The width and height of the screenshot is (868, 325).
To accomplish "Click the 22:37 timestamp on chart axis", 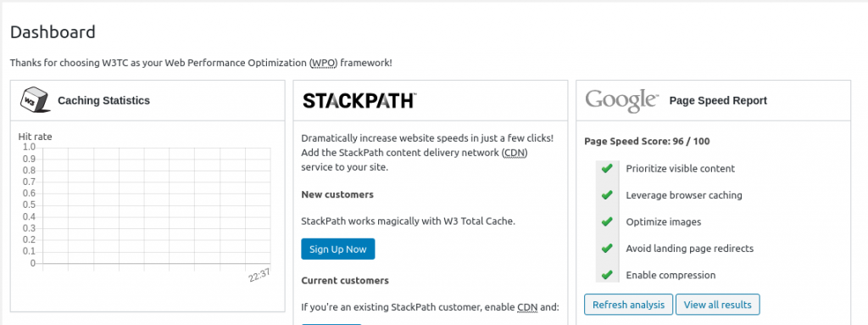I will [259, 276].
